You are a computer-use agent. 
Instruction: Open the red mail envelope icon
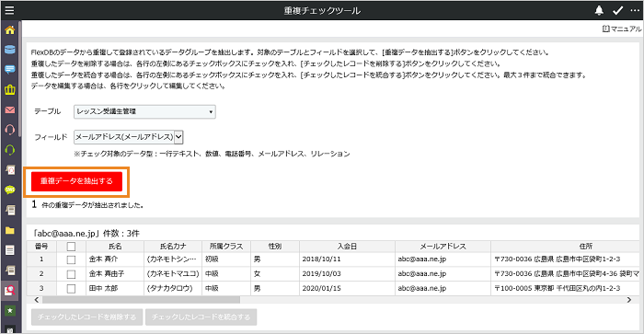(x=10, y=109)
